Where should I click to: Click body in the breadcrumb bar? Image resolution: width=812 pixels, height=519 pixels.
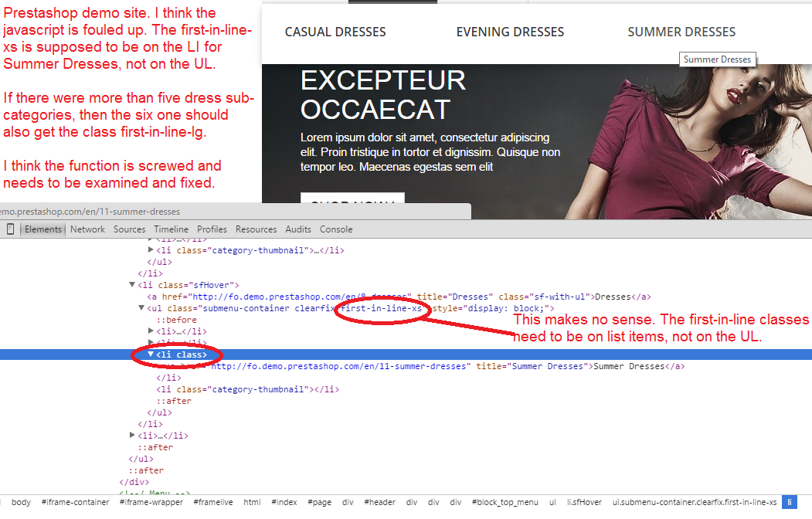click(21, 502)
